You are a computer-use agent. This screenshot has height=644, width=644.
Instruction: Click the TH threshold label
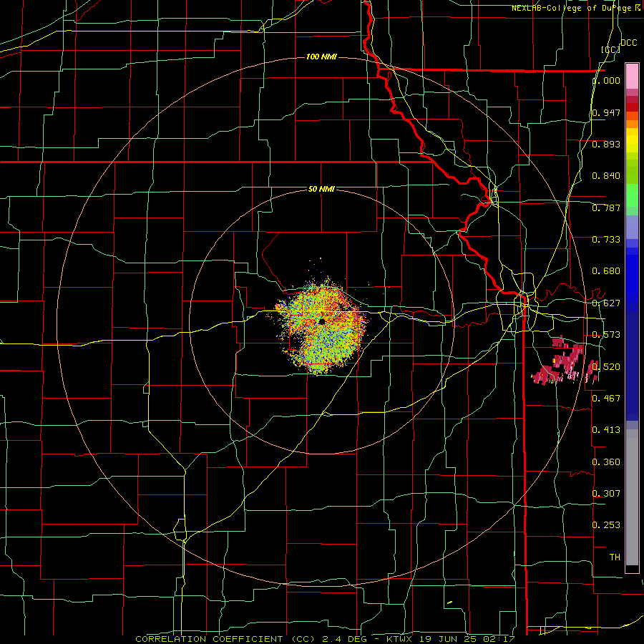point(615,557)
